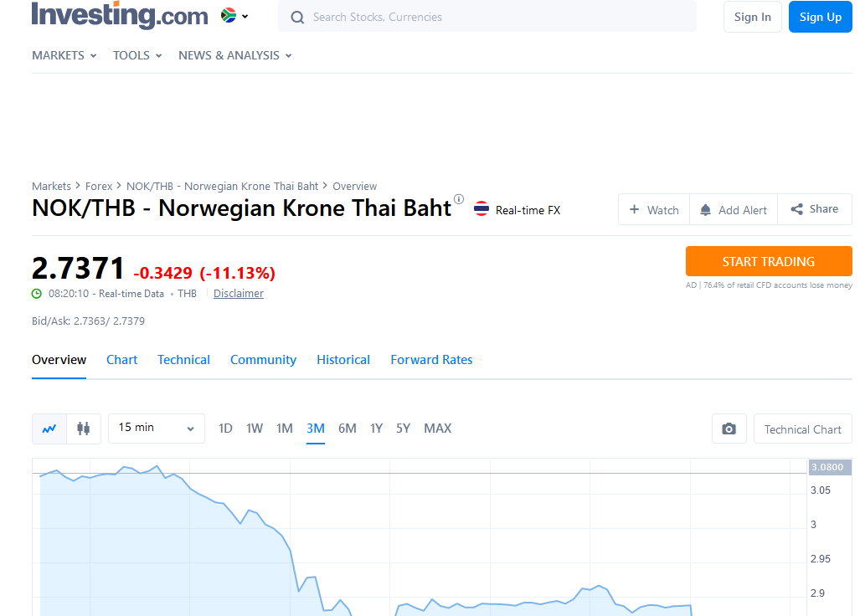
Task: Switch to the Technical tab
Action: [x=183, y=360]
